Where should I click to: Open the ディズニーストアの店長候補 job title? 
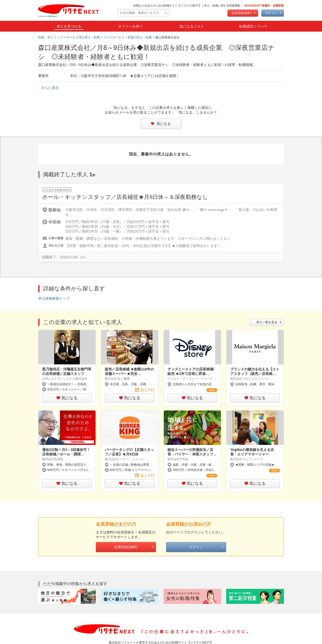(191, 371)
